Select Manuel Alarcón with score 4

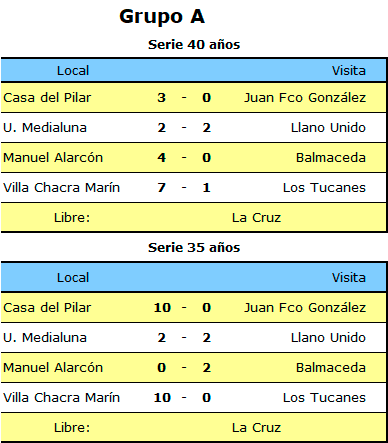(x=53, y=158)
